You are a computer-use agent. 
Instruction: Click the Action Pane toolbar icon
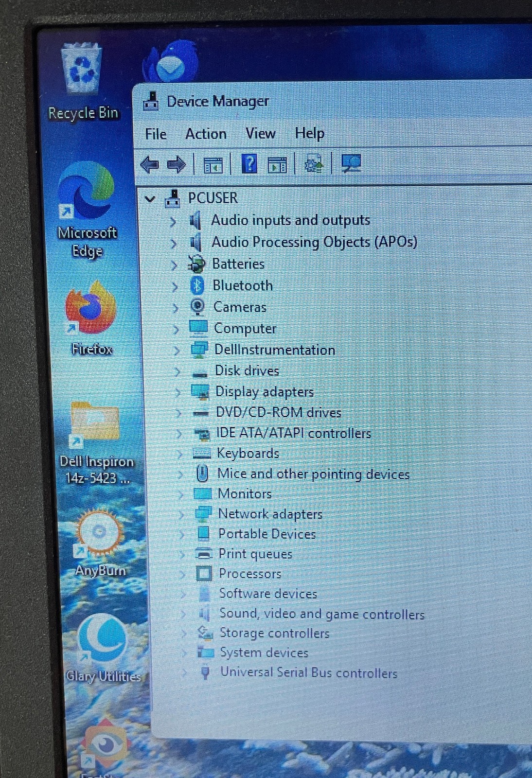(277, 165)
